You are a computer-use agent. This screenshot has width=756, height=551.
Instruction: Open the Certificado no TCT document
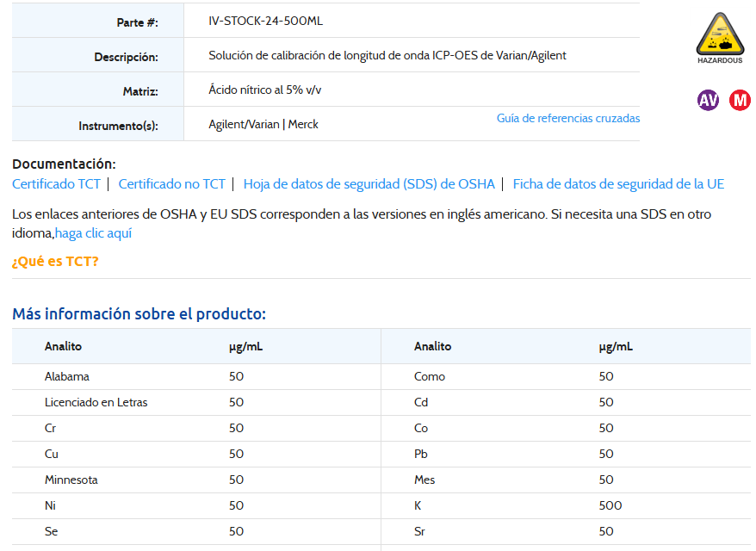click(x=171, y=183)
